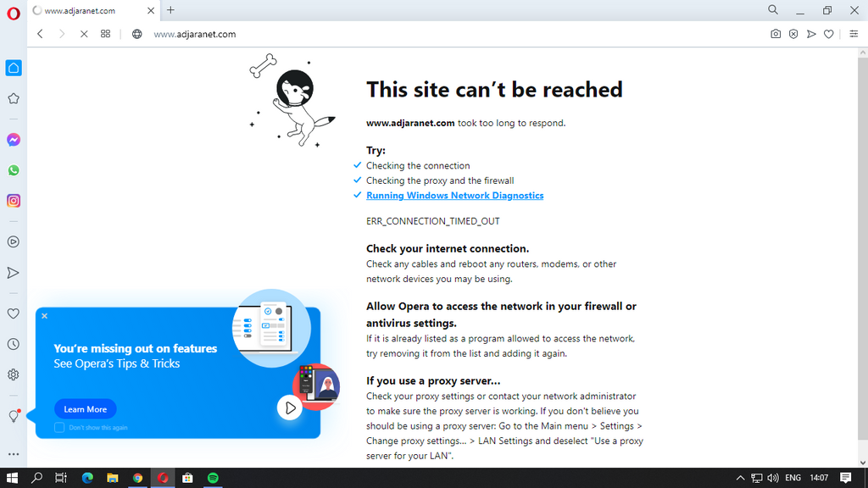Screen dimensions: 868x488
Task: Go to Opera Start Page home icon
Action: coord(14,68)
